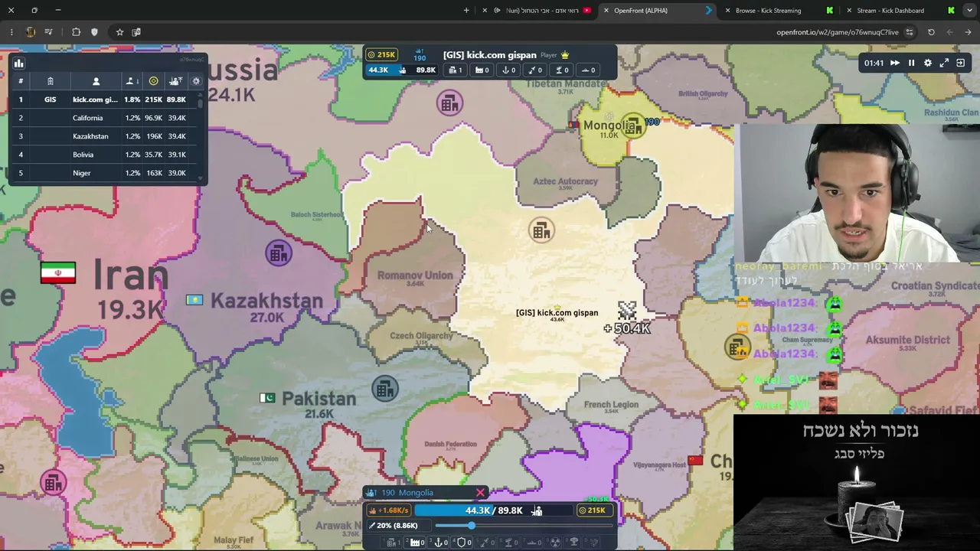
Task: Select the Bolivia leaderboard row
Action: [103, 155]
